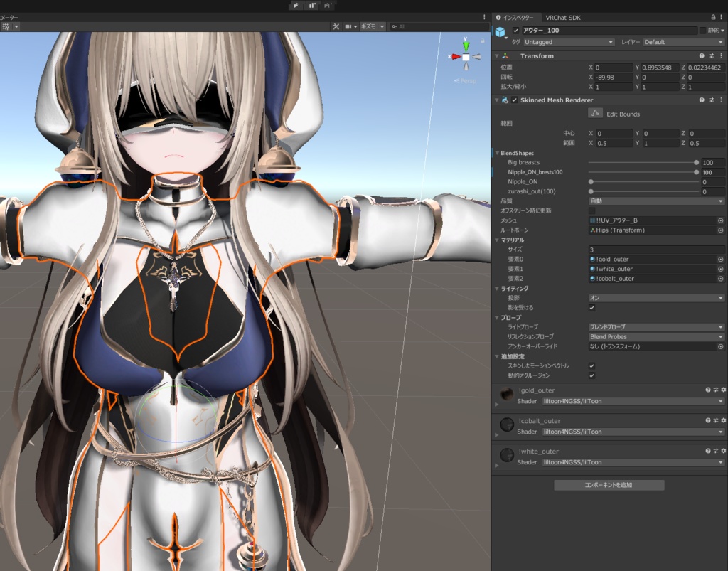
Task: Click the Pause button in the top toolbar
Action: point(311,6)
